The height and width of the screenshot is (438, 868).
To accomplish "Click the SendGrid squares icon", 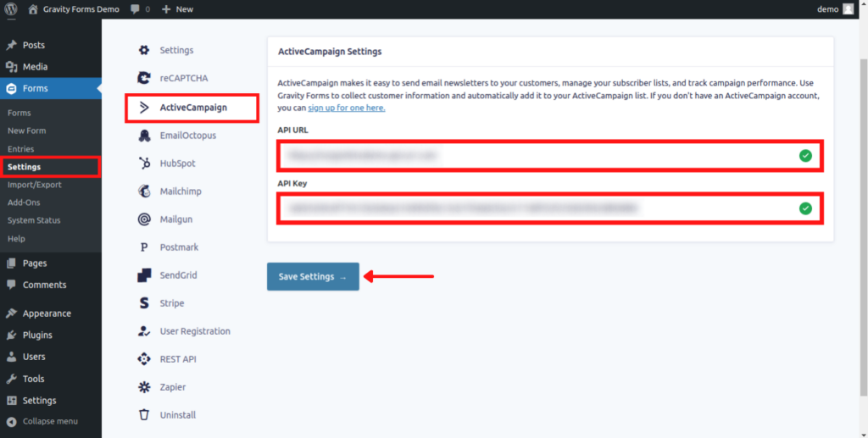I will 144,275.
